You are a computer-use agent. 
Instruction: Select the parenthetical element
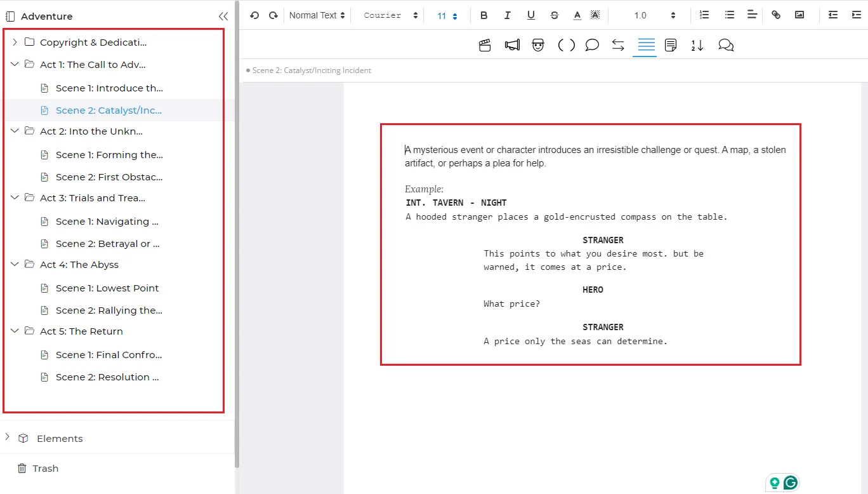(567, 45)
